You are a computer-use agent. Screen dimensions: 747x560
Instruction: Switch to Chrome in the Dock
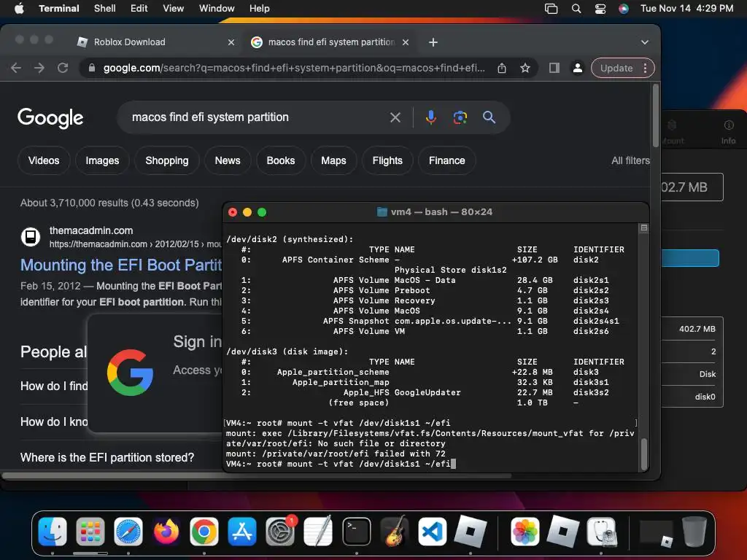click(204, 531)
